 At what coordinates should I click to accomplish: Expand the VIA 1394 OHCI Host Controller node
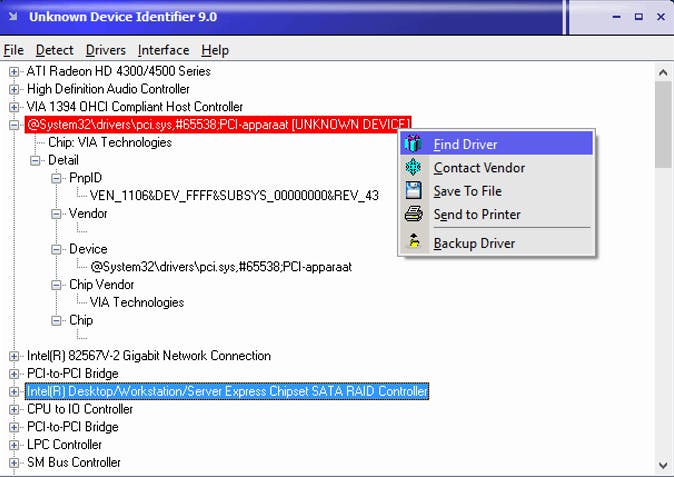(x=14, y=107)
